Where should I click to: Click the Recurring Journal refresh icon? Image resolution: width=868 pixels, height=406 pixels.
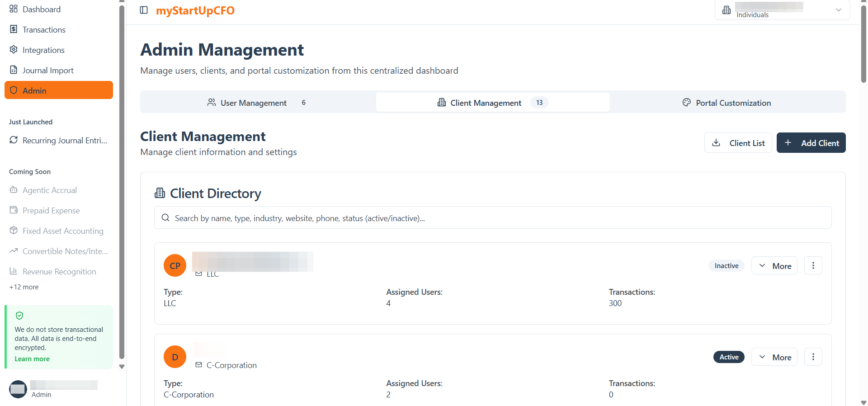pyautogui.click(x=14, y=140)
